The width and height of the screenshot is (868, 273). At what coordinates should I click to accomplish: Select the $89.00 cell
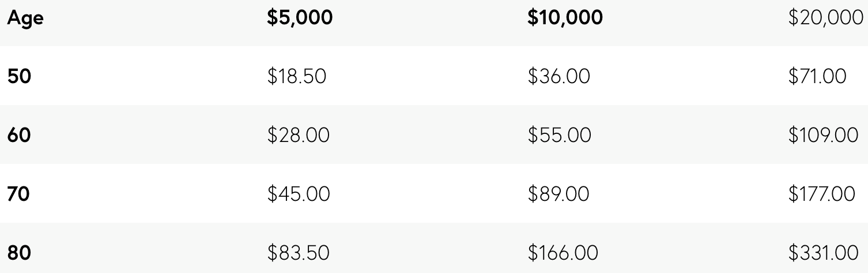(x=559, y=195)
